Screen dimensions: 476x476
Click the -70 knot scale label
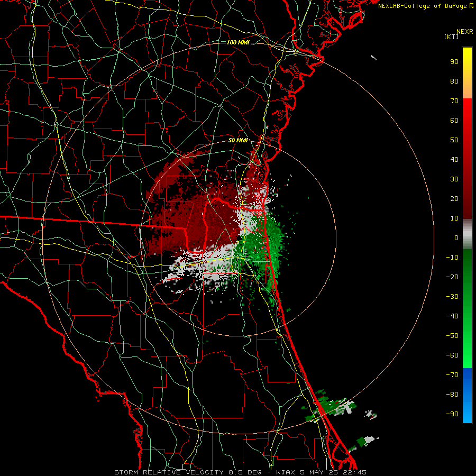coord(452,374)
